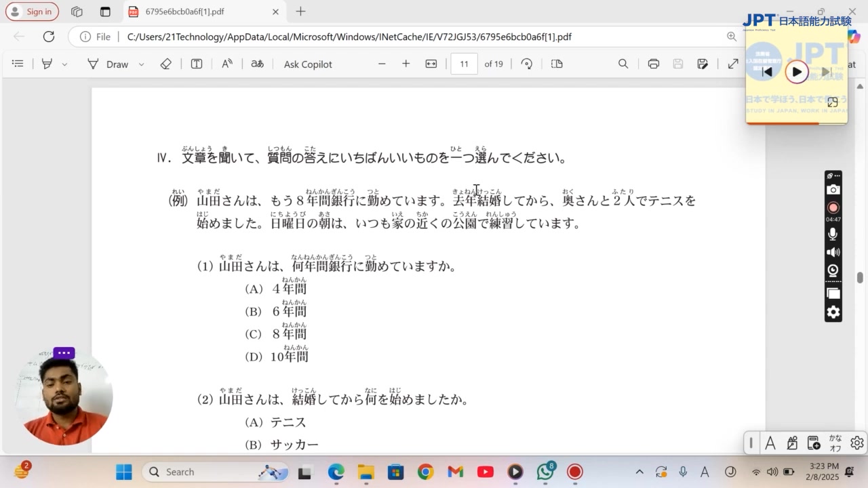Open Find in PDF search
This screenshot has width=868, height=488.
pyautogui.click(x=623, y=64)
